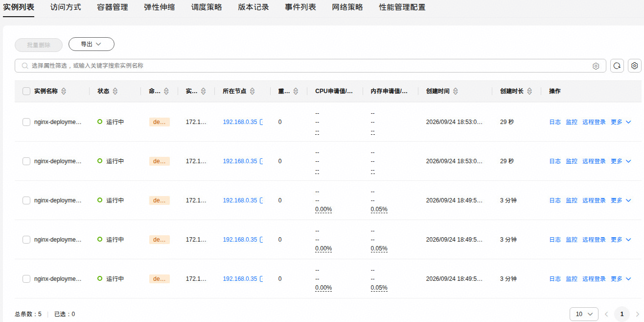This screenshot has height=322, width=644.
Task: Open the 导出 dropdown
Action: coord(92,44)
